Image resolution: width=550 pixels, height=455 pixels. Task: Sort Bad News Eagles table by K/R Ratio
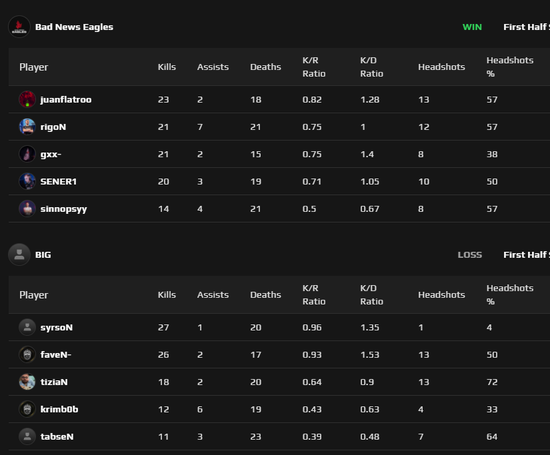pyautogui.click(x=314, y=67)
